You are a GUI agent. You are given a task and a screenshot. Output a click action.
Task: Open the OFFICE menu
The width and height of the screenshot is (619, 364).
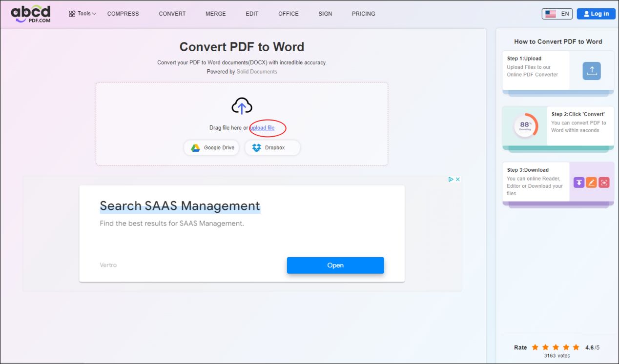(289, 14)
